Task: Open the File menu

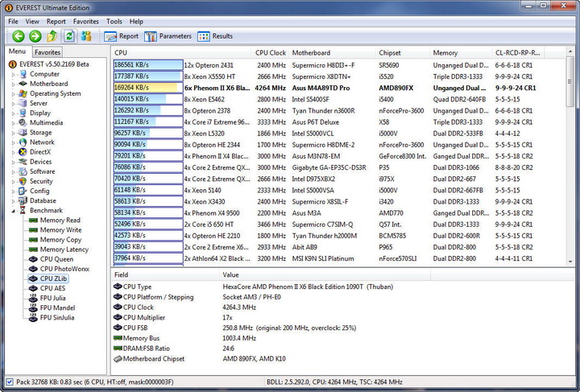Action: 13,22
